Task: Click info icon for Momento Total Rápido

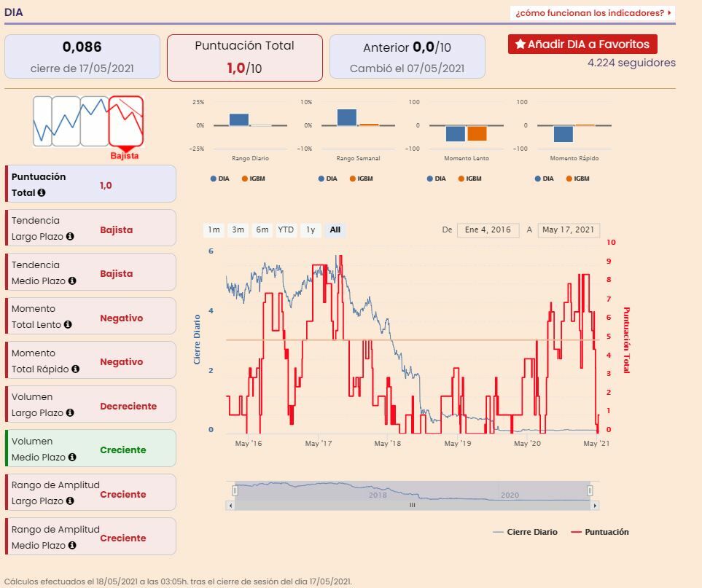Action: point(75,369)
